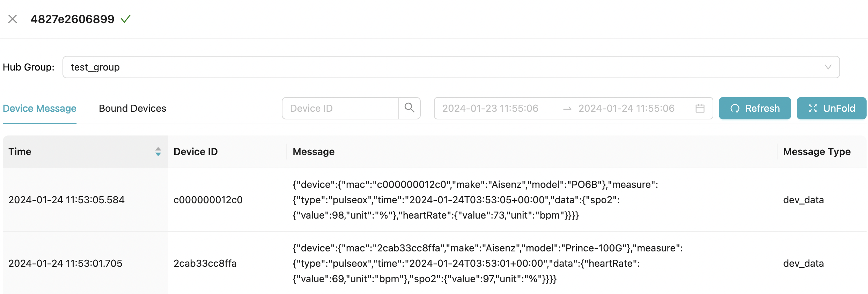Click the PO6B message JSON text
The width and height of the screenshot is (868, 294).
coord(475,200)
